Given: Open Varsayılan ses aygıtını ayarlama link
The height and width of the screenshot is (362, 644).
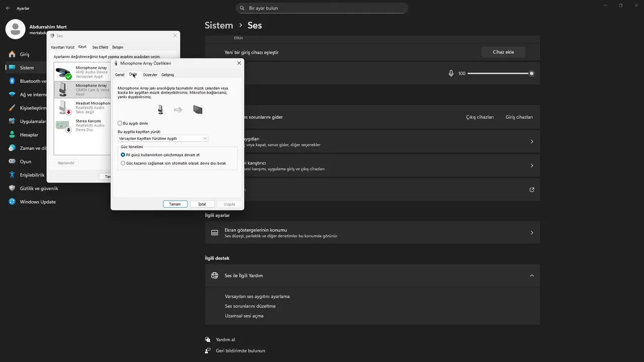Looking at the screenshot, I should click(257, 296).
